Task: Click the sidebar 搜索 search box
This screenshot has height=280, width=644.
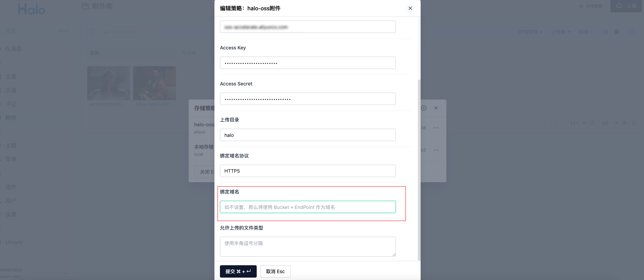Action: [36, 31]
